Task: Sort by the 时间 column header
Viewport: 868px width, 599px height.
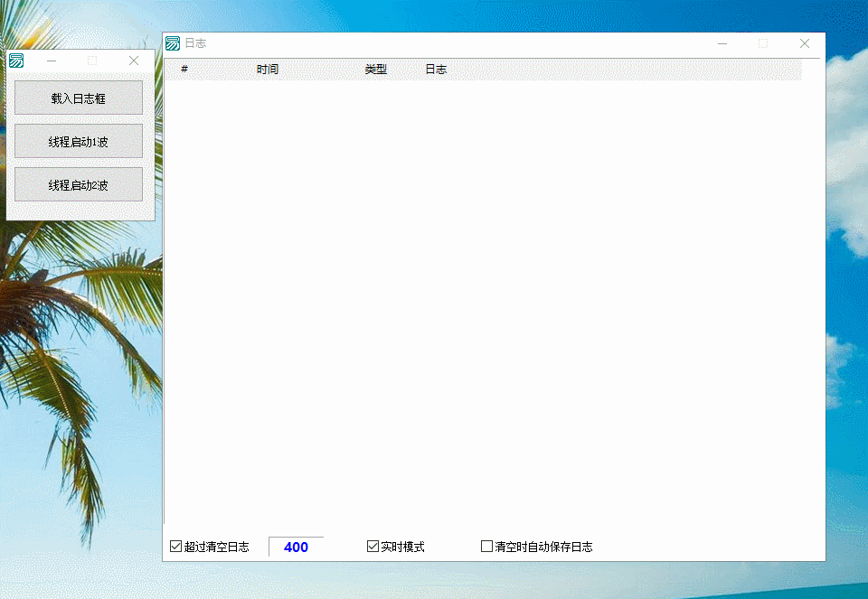Action: tap(268, 70)
